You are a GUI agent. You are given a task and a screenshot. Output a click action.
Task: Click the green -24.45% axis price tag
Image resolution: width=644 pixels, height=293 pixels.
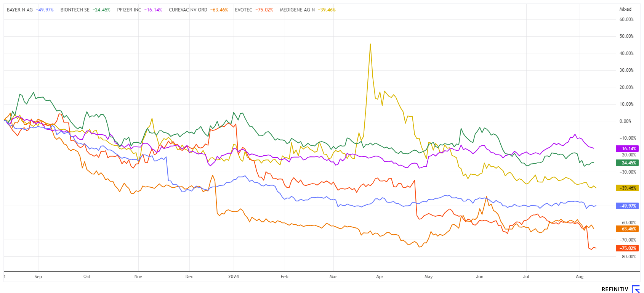tap(627, 163)
